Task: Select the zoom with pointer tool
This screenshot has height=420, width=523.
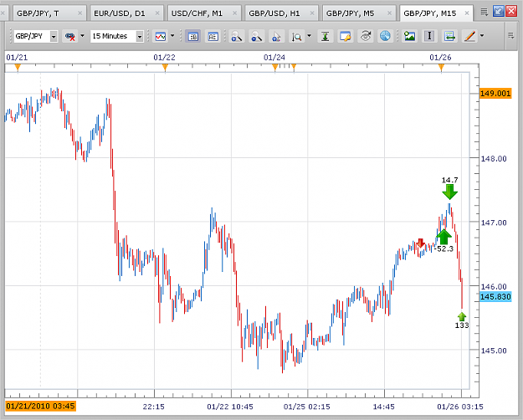Action: tap(276, 36)
